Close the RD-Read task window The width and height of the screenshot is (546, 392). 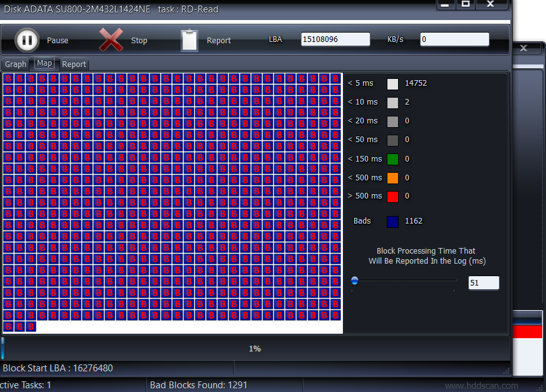(x=490, y=4)
